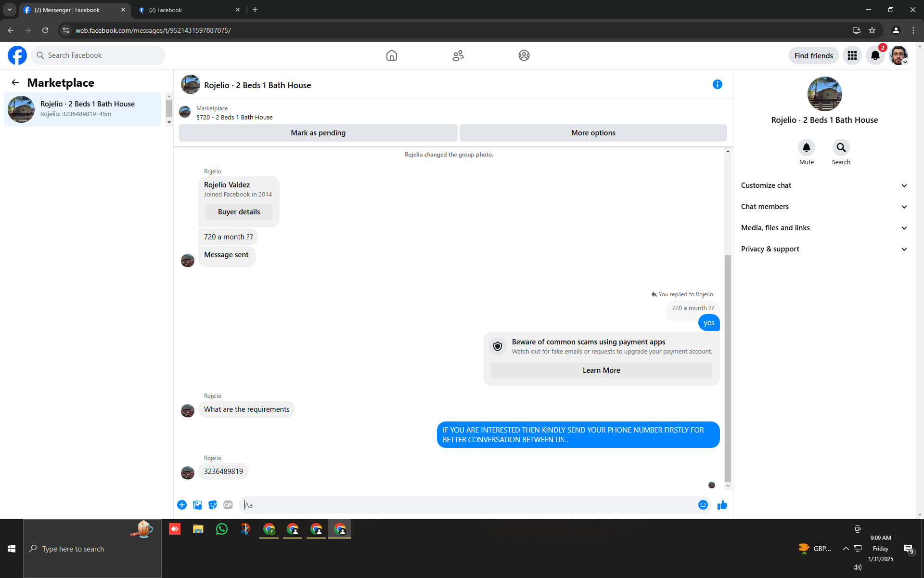Click the 3236489819 phone number message

223,472
